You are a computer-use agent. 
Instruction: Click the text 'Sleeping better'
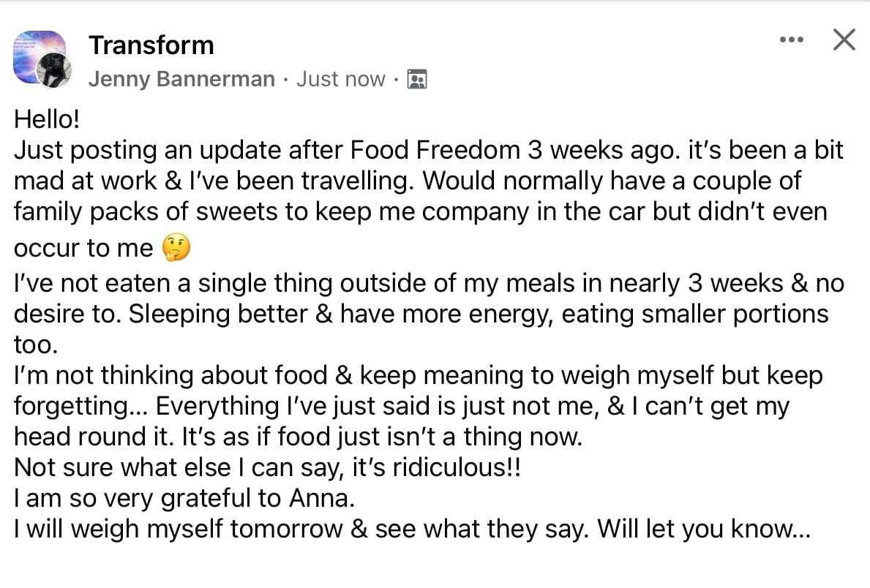[218, 314]
